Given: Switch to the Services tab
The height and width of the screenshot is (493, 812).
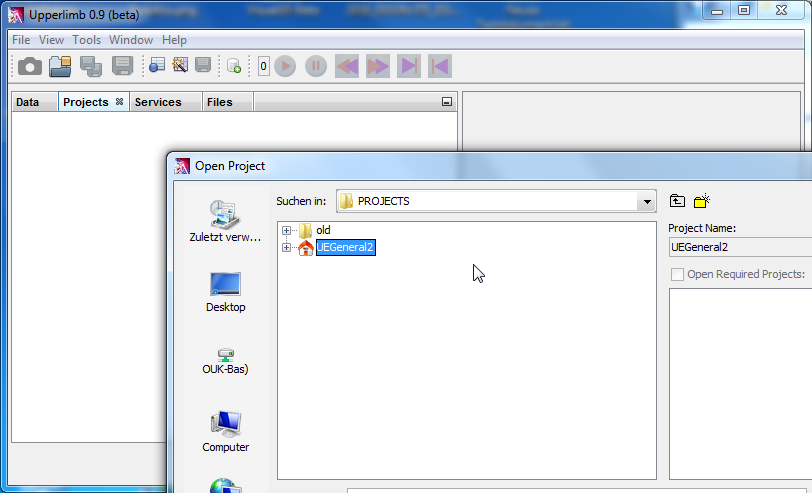Looking at the screenshot, I should [158, 102].
